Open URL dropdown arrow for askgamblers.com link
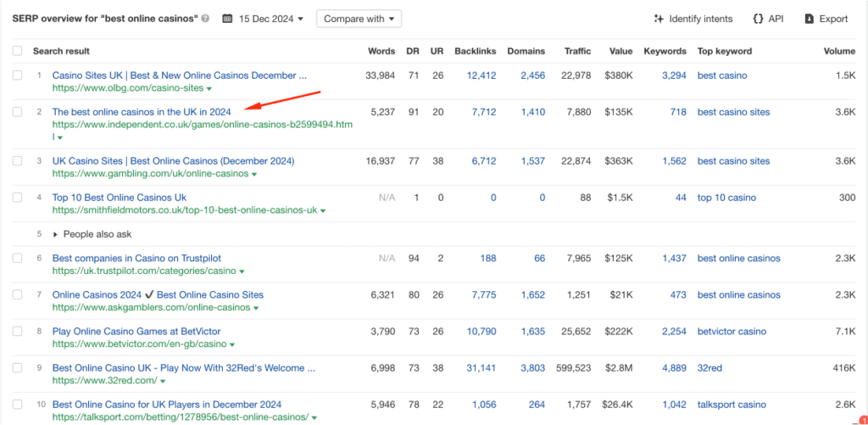This screenshot has width=868, height=425. coord(256,308)
